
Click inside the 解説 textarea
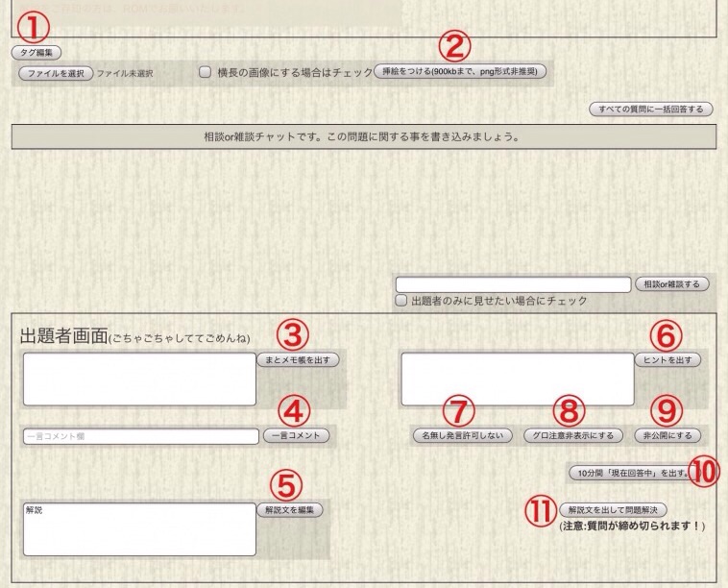point(139,528)
